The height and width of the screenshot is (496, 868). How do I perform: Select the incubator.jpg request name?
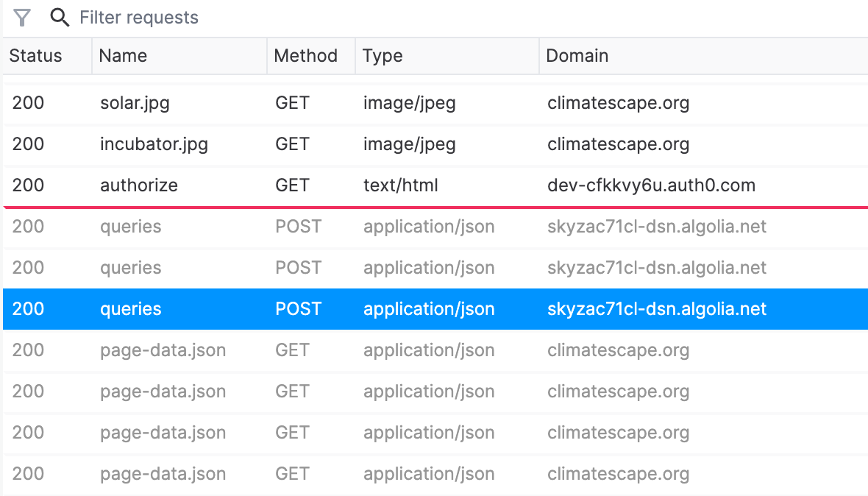154,144
